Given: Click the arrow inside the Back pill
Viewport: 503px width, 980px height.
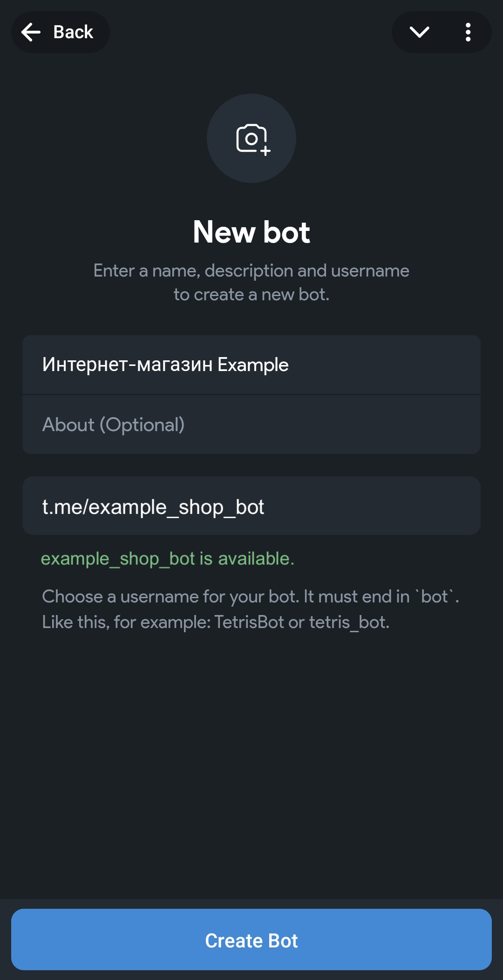Looking at the screenshot, I should tap(31, 32).
